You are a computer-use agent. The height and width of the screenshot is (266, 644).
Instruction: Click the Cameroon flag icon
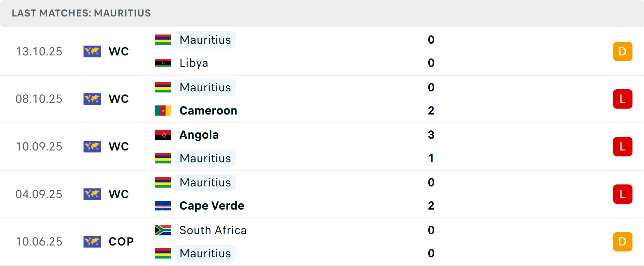coord(163,110)
